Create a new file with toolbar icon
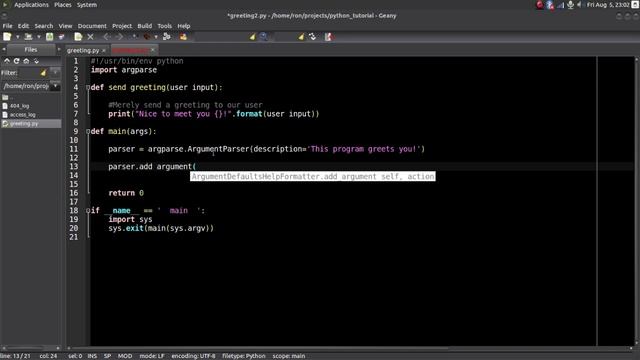 [x=7, y=37]
